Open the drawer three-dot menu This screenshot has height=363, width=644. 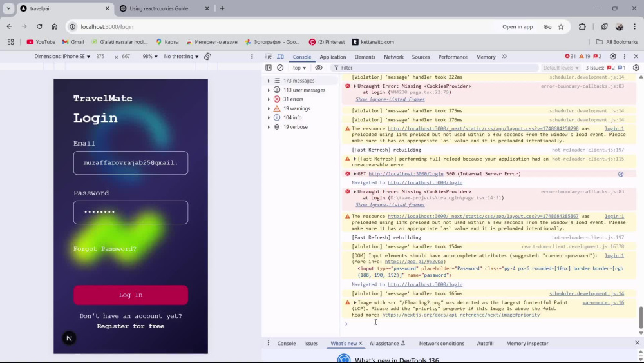(x=269, y=343)
